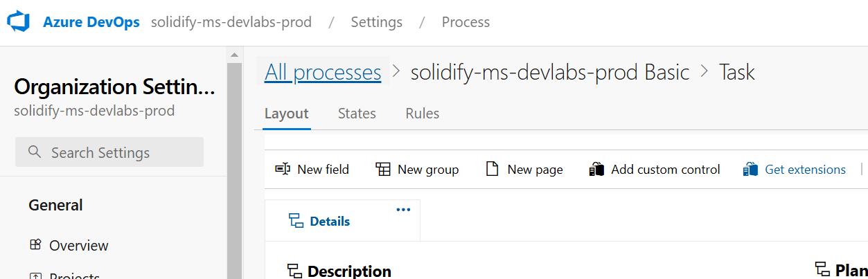Screen dimensions: 868x279
Task: Select the Details page tab
Action: coord(342,221)
